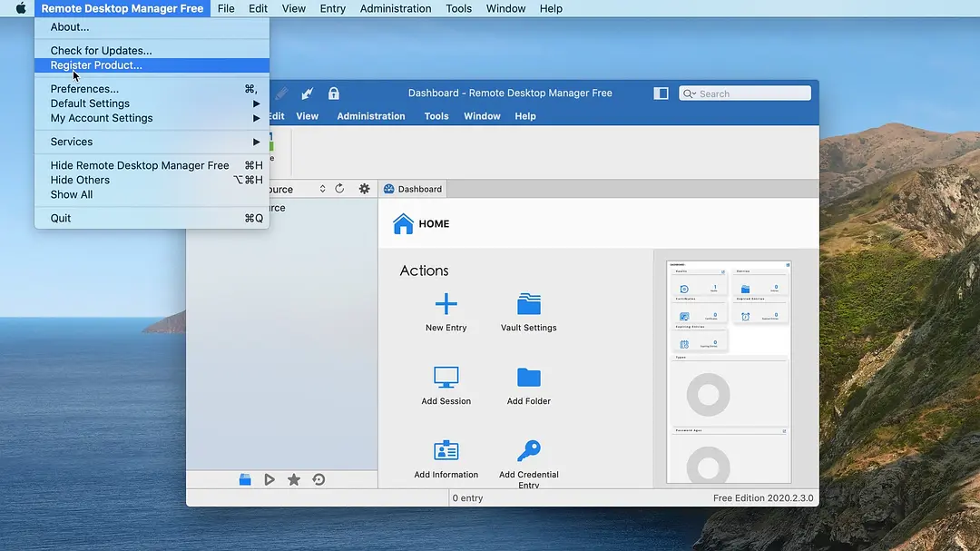Choose Quit from the app menu

click(x=152, y=218)
